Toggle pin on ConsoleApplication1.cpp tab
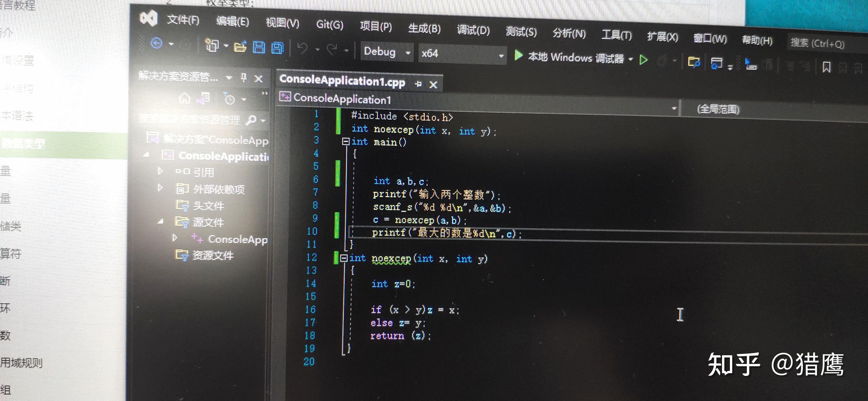Screen dimensions: 868x401 418,84
